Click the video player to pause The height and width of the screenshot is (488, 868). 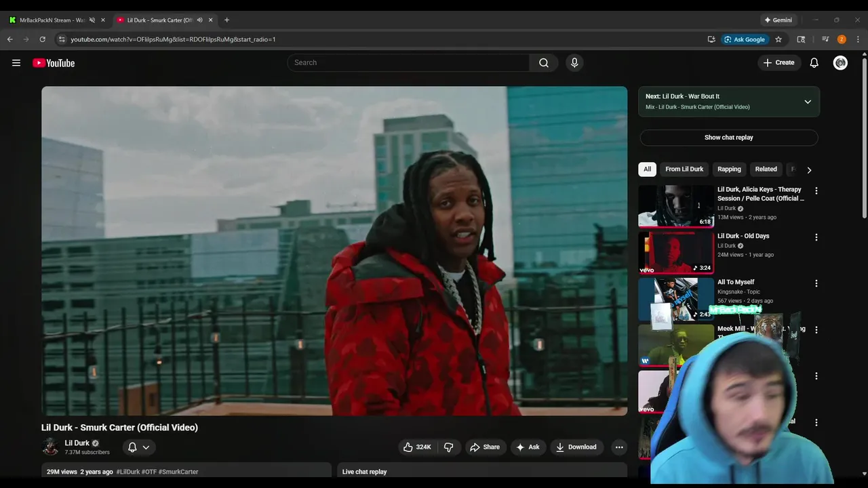click(x=334, y=251)
